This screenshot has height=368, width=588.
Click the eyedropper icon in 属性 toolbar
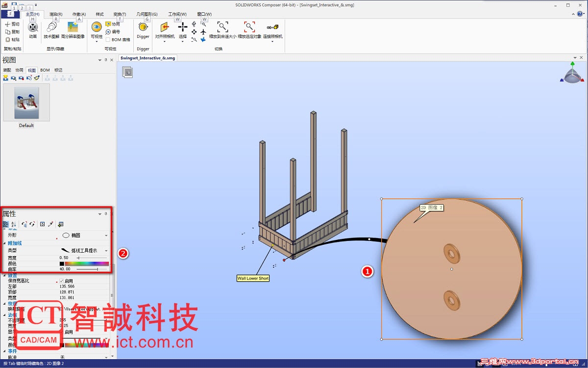tap(50, 224)
